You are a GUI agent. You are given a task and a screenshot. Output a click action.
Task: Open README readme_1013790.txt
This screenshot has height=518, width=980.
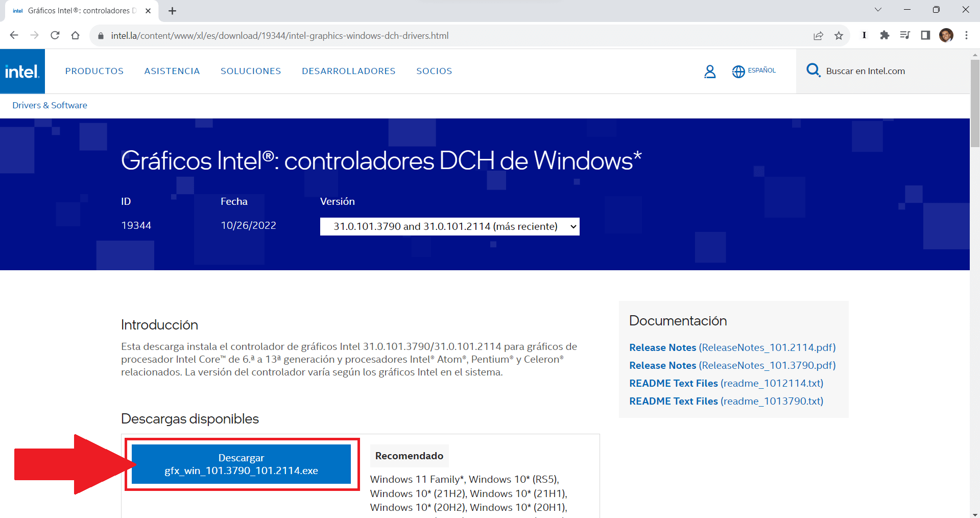726,401
